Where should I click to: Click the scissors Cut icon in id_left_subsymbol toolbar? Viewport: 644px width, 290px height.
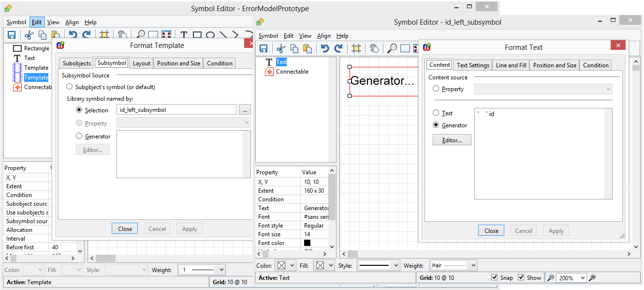280,48
